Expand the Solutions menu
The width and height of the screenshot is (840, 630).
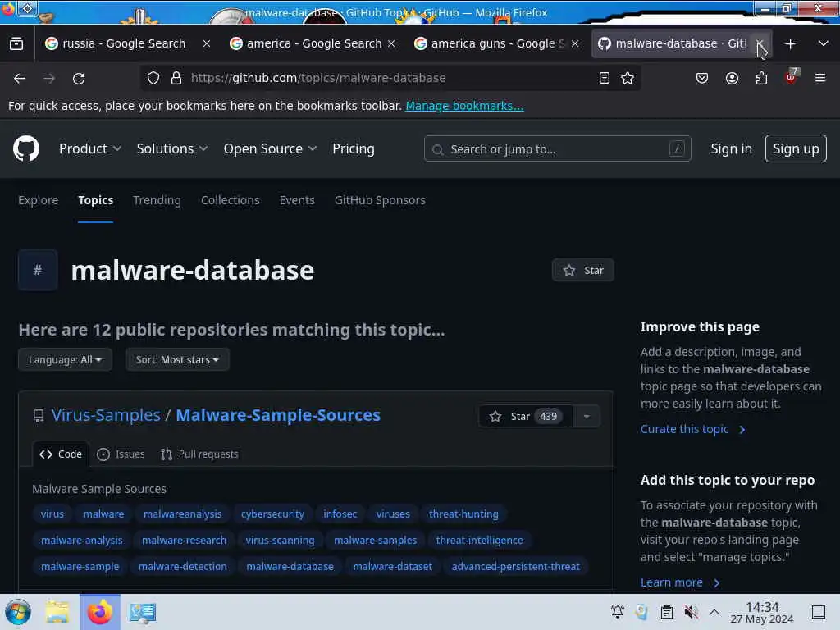pos(172,149)
